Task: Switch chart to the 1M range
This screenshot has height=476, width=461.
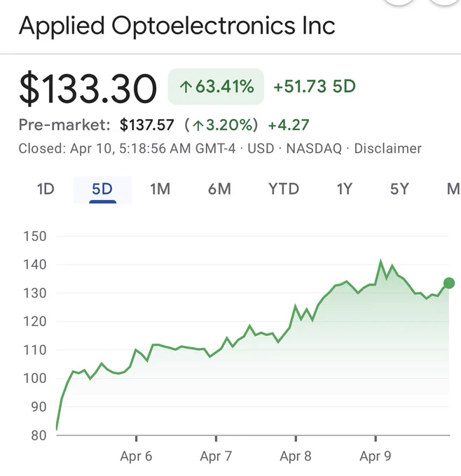Action: click(160, 189)
